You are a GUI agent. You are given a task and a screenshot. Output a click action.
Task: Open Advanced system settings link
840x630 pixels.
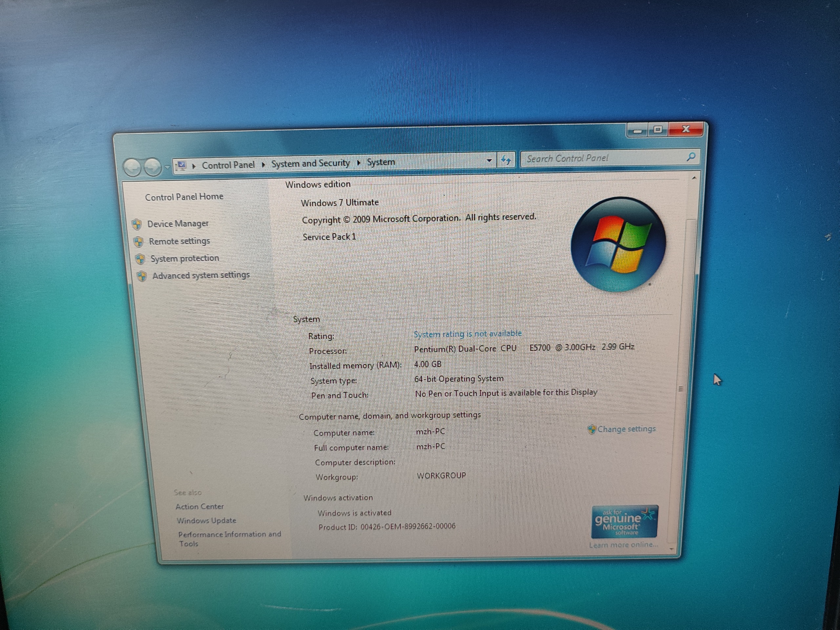click(201, 275)
